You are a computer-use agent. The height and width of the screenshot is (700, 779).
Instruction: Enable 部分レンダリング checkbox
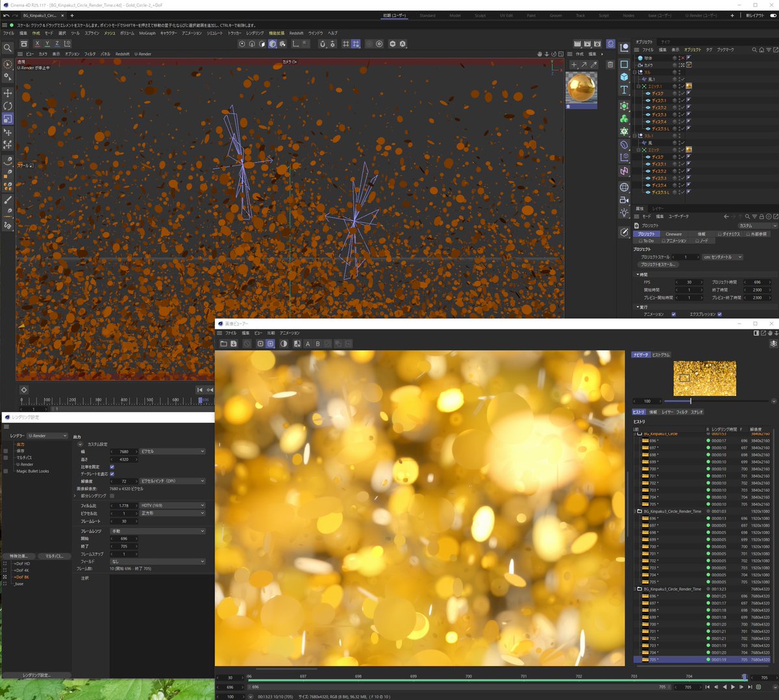click(x=112, y=496)
